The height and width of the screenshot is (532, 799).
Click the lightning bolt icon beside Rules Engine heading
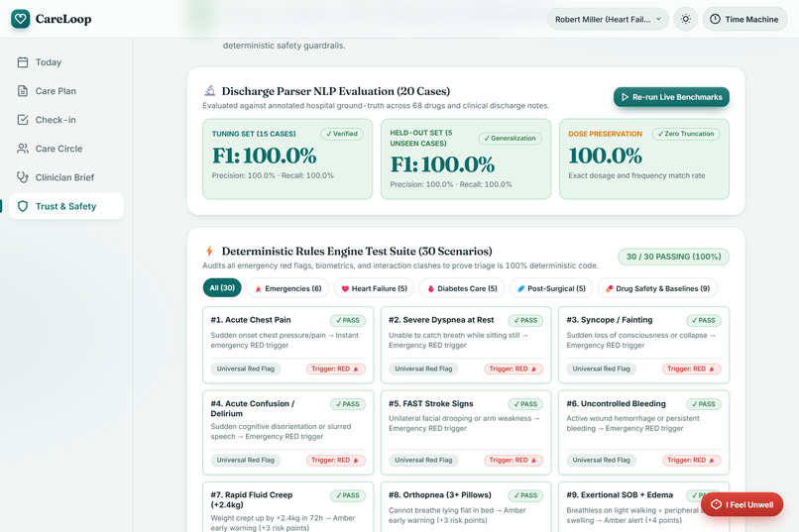(209, 251)
